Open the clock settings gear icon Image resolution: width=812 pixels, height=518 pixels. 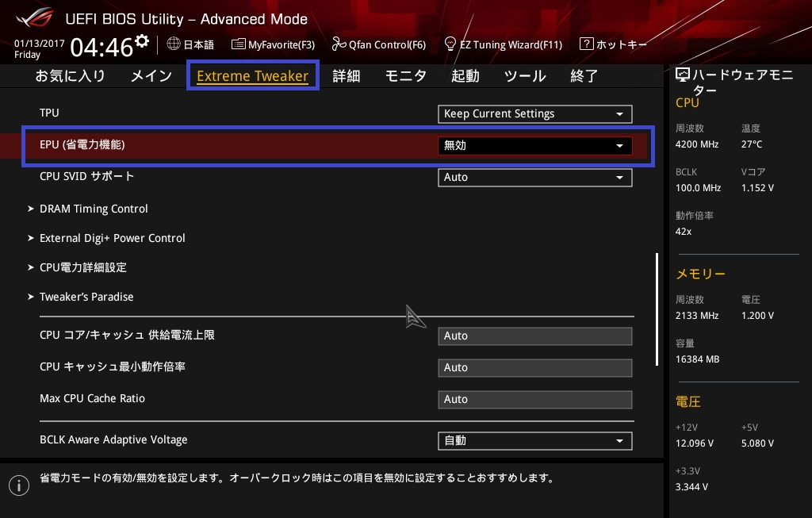click(142, 41)
